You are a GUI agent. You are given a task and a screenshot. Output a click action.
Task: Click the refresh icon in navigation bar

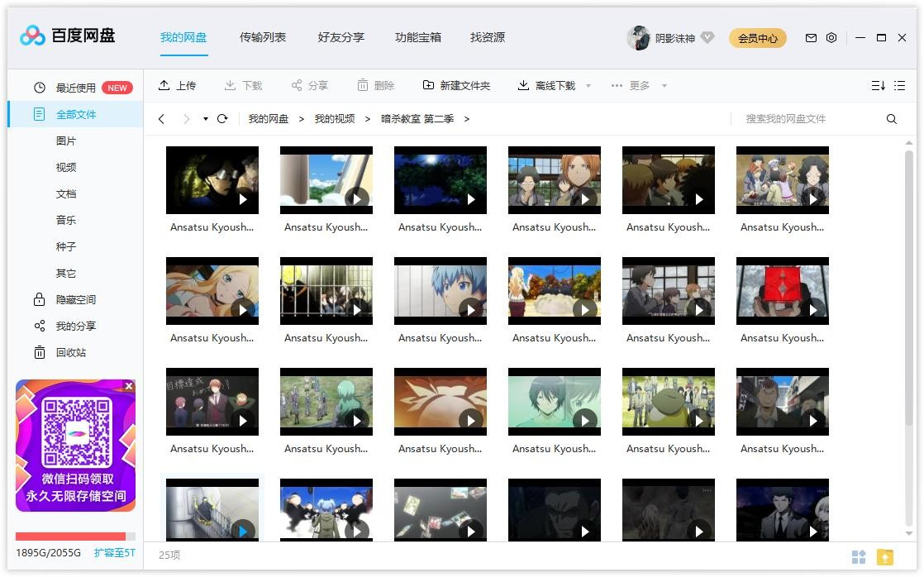(x=221, y=118)
